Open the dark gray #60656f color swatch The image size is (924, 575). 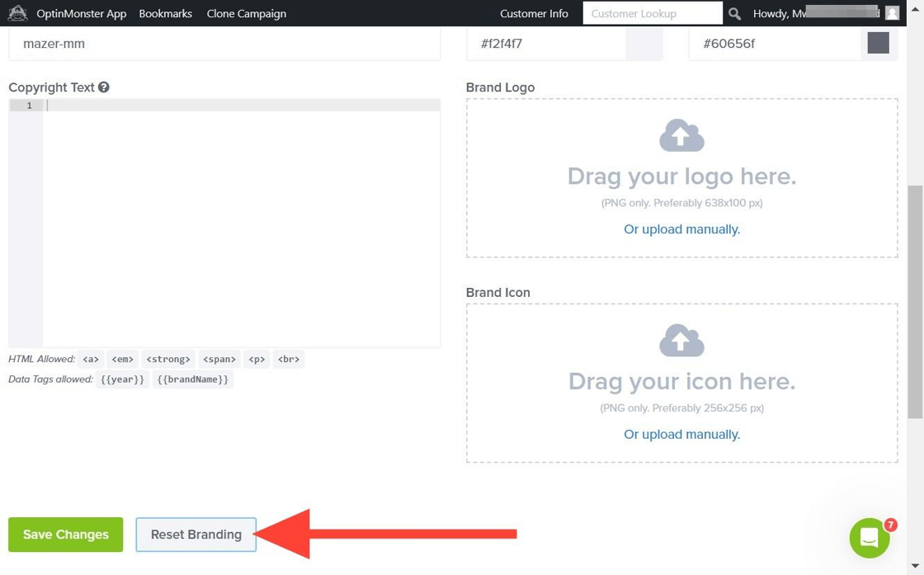tap(878, 44)
